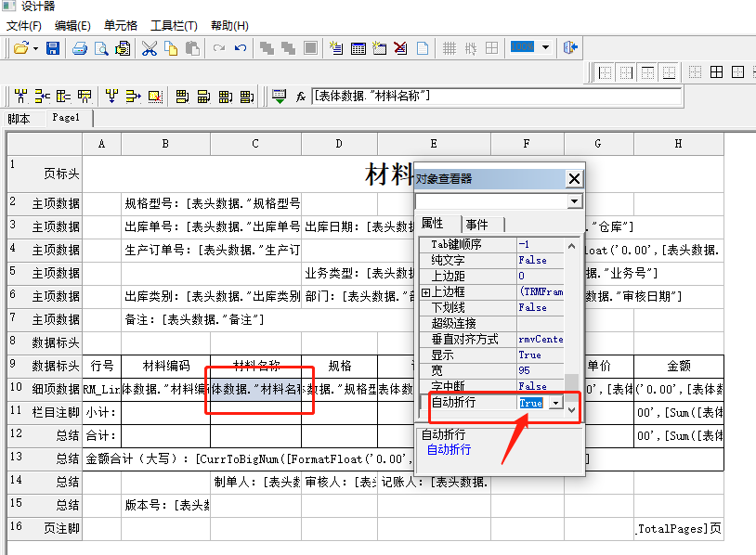Click the 纯文字 property value False
Screen dimensions: 756x555
click(540, 260)
